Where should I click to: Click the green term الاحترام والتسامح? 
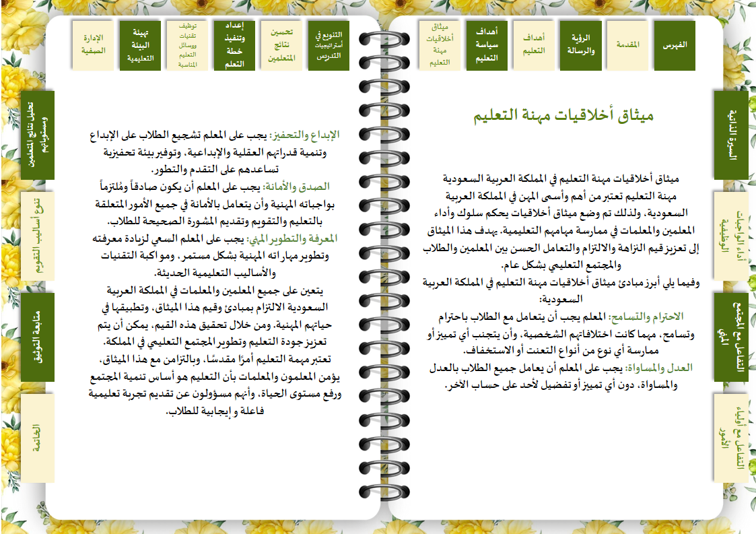(x=646, y=317)
